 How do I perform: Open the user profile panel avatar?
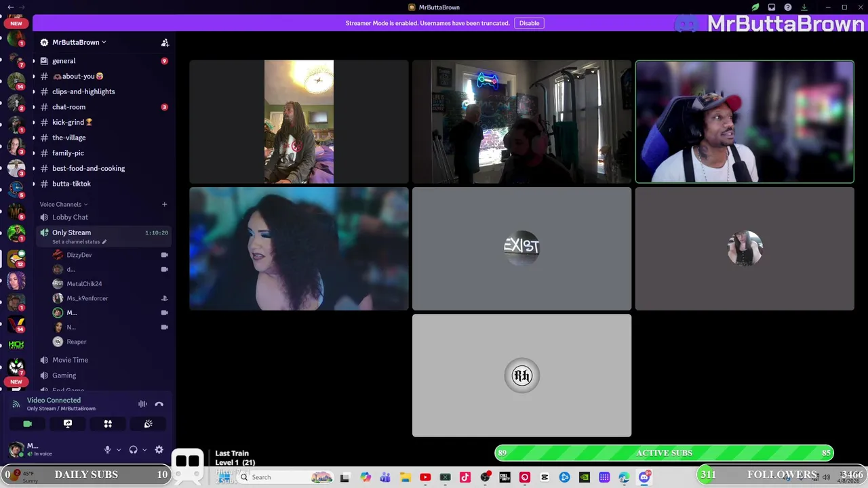coord(16,449)
